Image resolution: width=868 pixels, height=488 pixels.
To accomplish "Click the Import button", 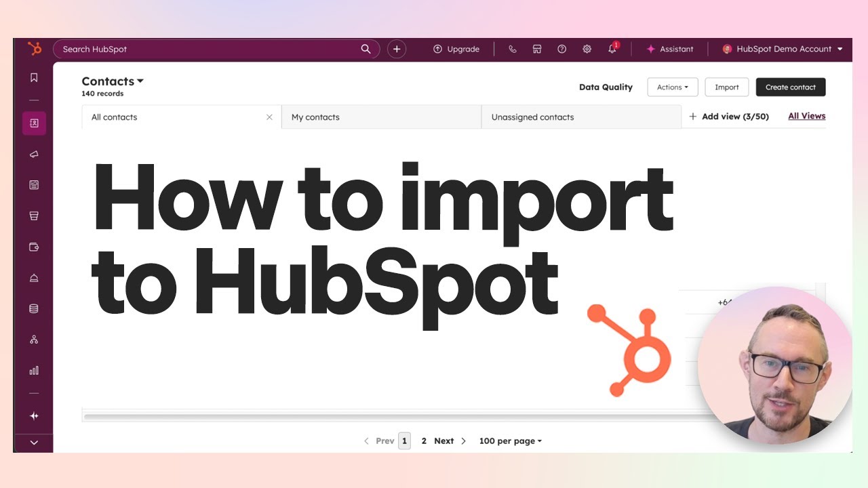I will [x=727, y=87].
